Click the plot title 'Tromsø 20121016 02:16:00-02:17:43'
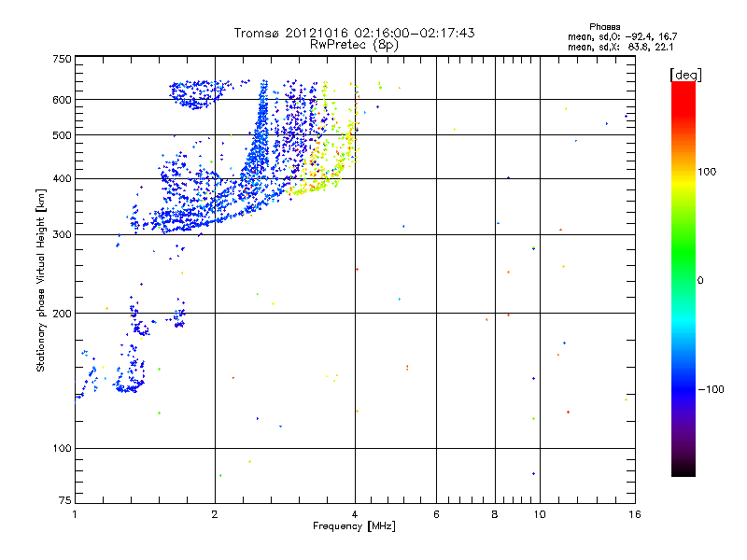 [354, 33]
